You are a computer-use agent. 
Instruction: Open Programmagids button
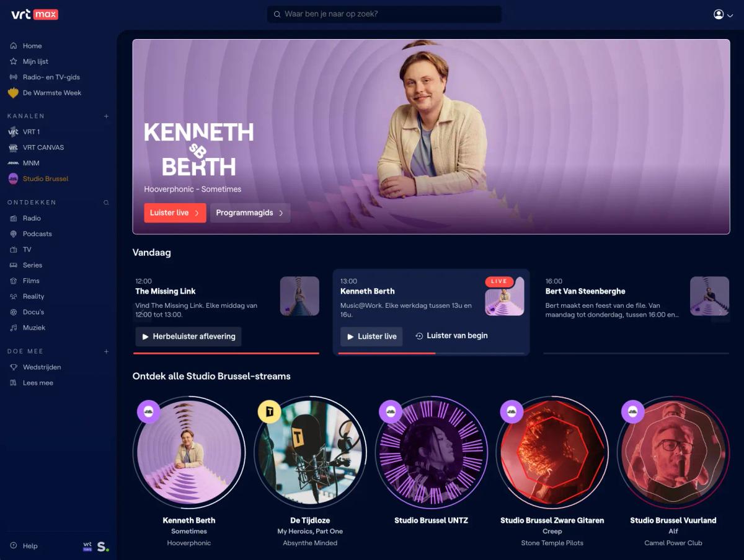(x=250, y=212)
